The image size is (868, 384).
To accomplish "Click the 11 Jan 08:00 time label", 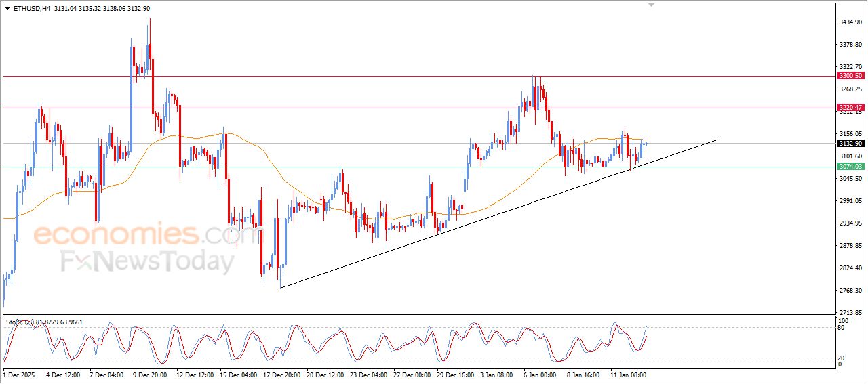I will [x=627, y=374].
